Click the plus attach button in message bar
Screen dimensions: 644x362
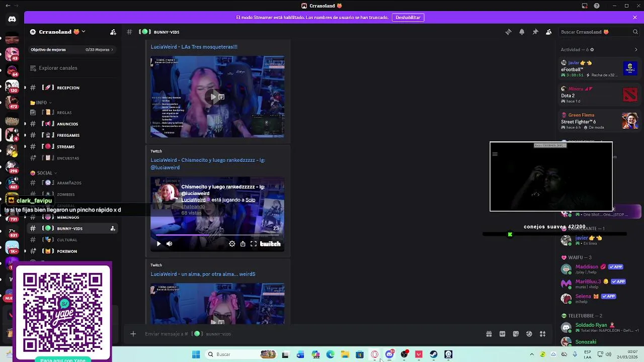tap(133, 334)
